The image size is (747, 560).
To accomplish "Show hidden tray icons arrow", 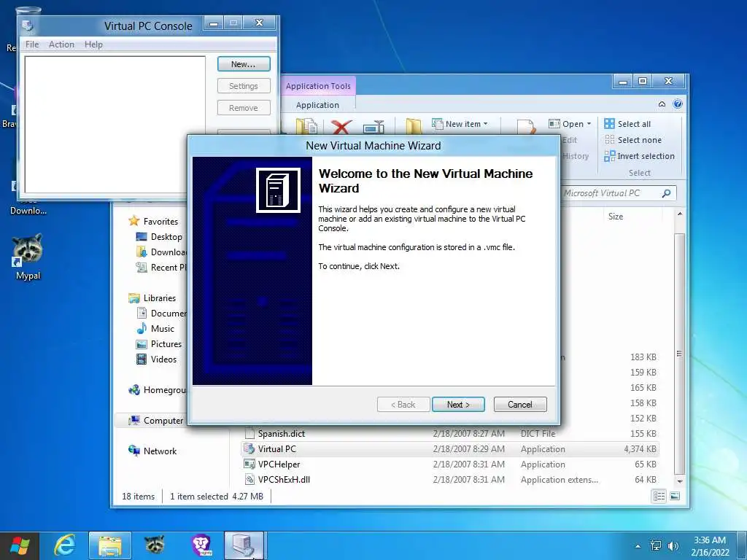I will pyautogui.click(x=638, y=546).
